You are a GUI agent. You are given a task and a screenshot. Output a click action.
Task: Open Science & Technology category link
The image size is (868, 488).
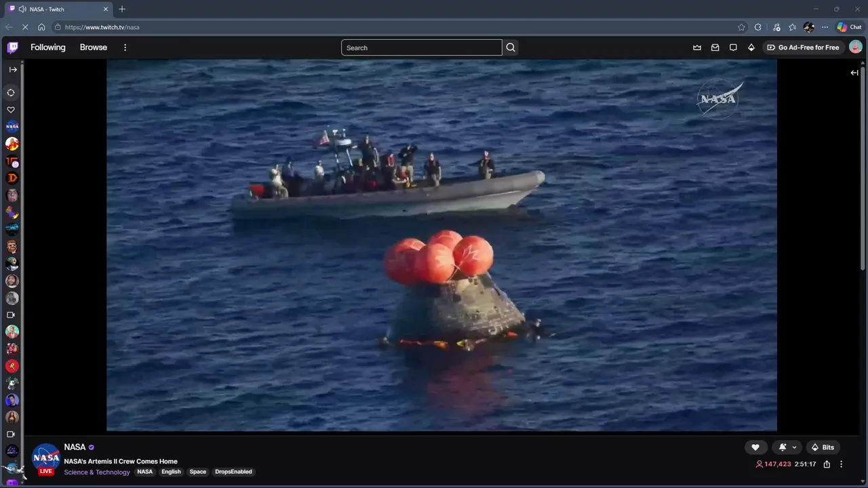pos(97,472)
